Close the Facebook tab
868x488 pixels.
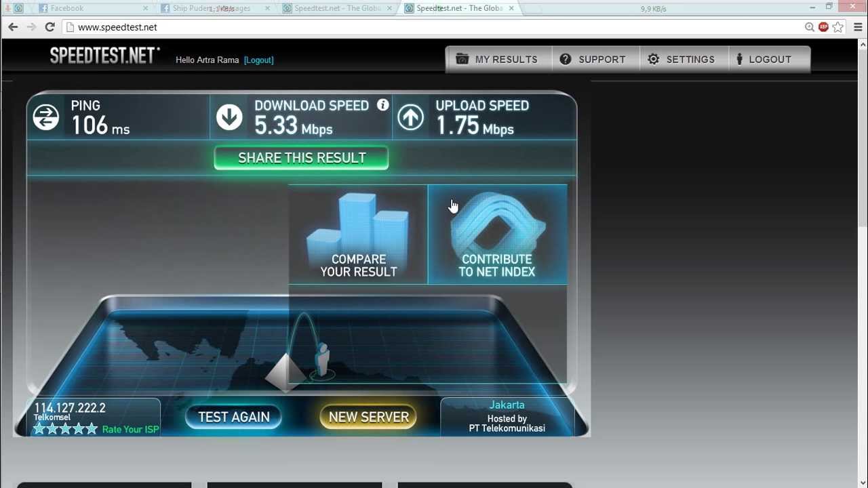[x=145, y=8]
